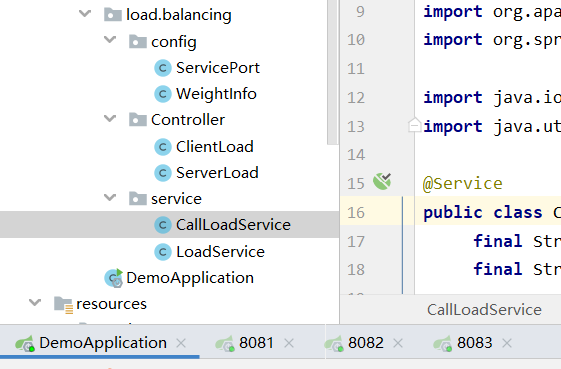Open LoadService in the project tree

(x=220, y=252)
